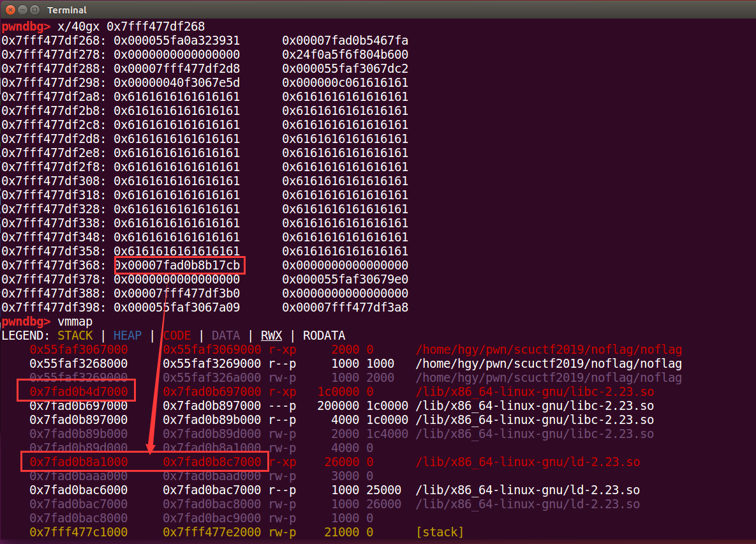Click the STACK label in the legend
756x544 pixels.
[x=75, y=335]
